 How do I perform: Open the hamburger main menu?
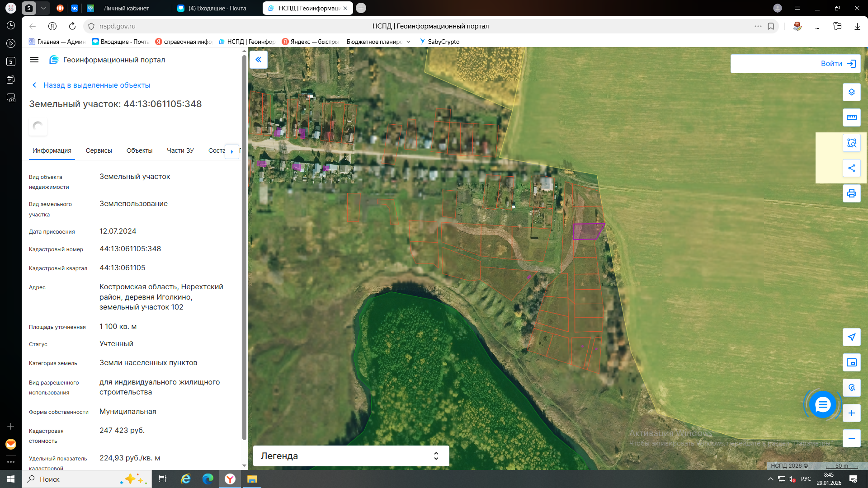(34, 60)
